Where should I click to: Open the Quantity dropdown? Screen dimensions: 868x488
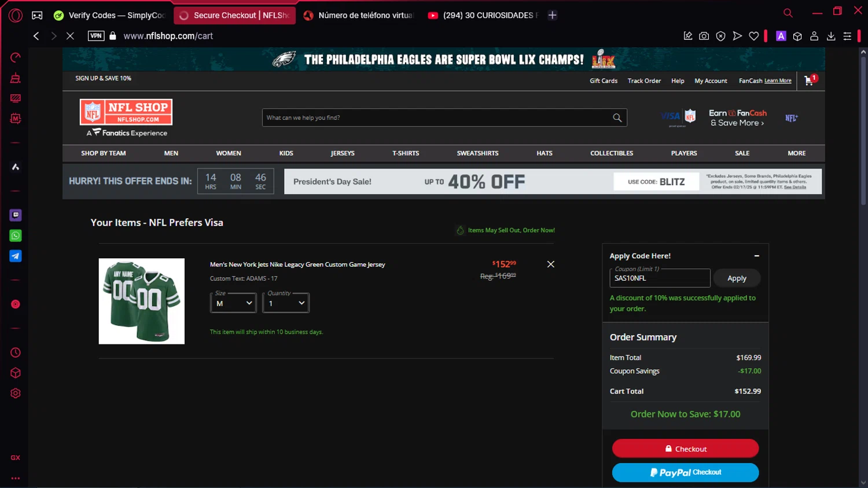tap(286, 303)
